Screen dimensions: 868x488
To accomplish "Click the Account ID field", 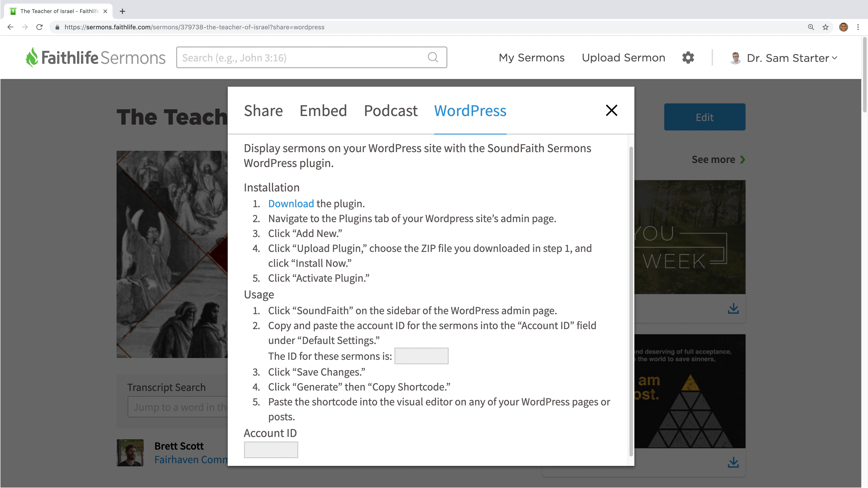I will (271, 450).
